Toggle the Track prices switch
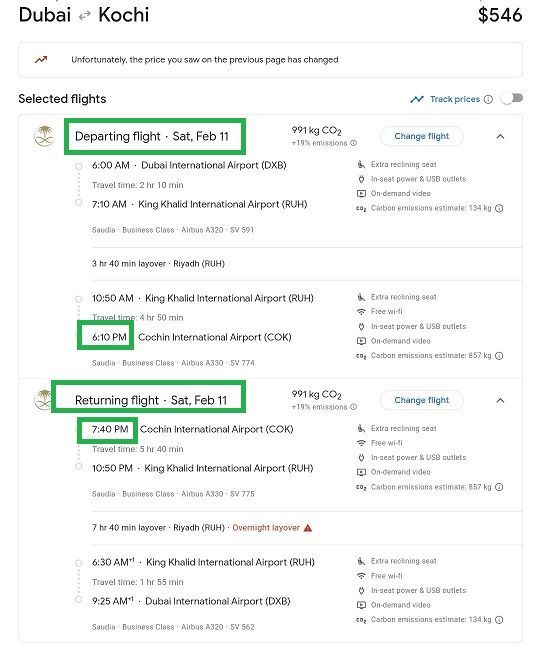The height and width of the screenshot is (656, 535). pos(512,99)
